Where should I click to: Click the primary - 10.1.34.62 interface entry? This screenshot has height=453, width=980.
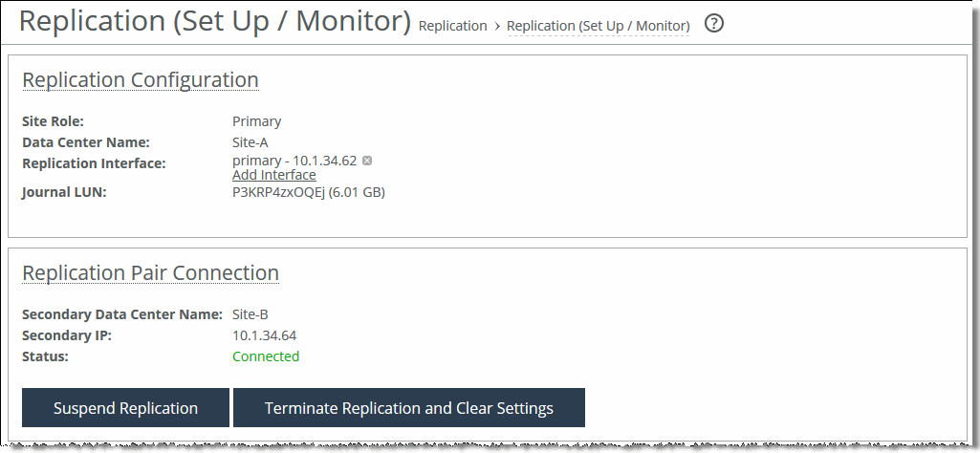click(294, 161)
